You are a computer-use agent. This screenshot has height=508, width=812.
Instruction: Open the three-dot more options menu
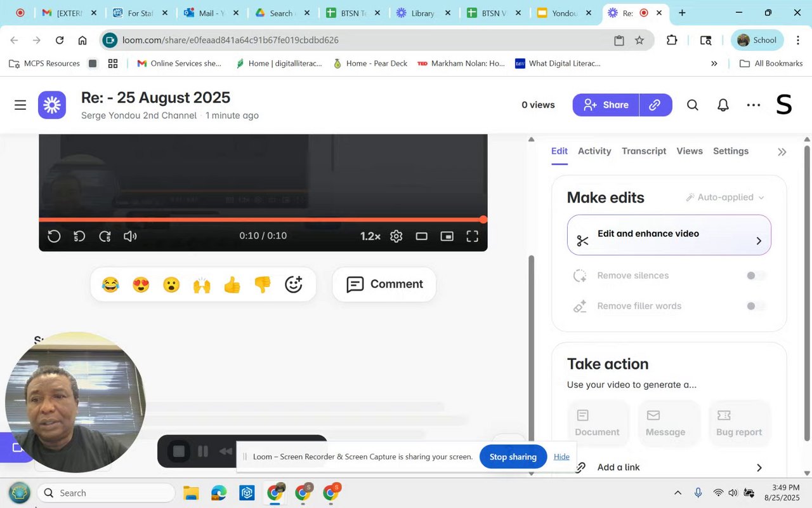[x=754, y=105]
